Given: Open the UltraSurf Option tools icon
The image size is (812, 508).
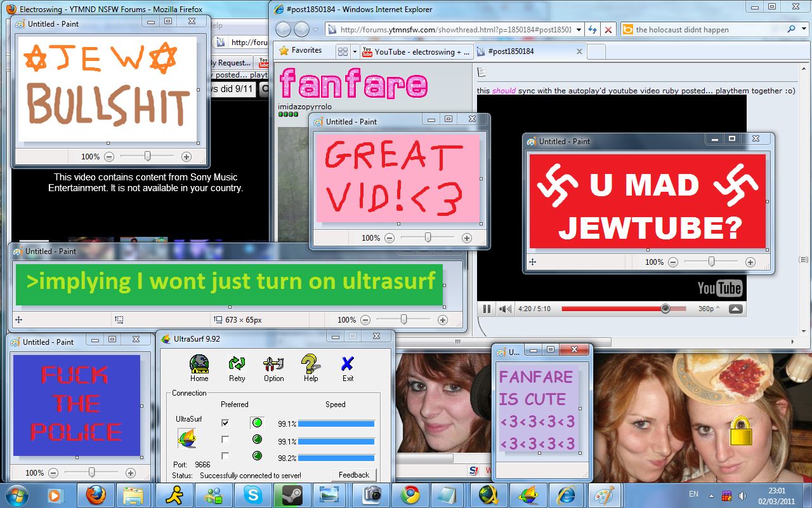Looking at the screenshot, I should pos(273,364).
